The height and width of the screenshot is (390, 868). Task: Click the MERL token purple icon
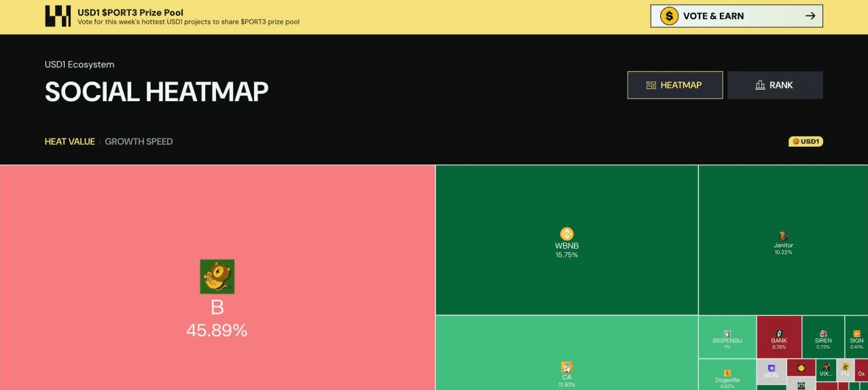tap(772, 368)
